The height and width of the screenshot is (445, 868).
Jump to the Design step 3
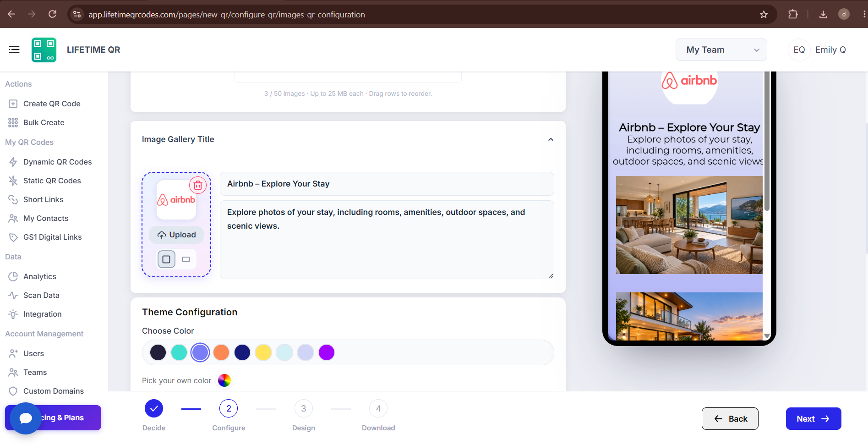(x=304, y=408)
